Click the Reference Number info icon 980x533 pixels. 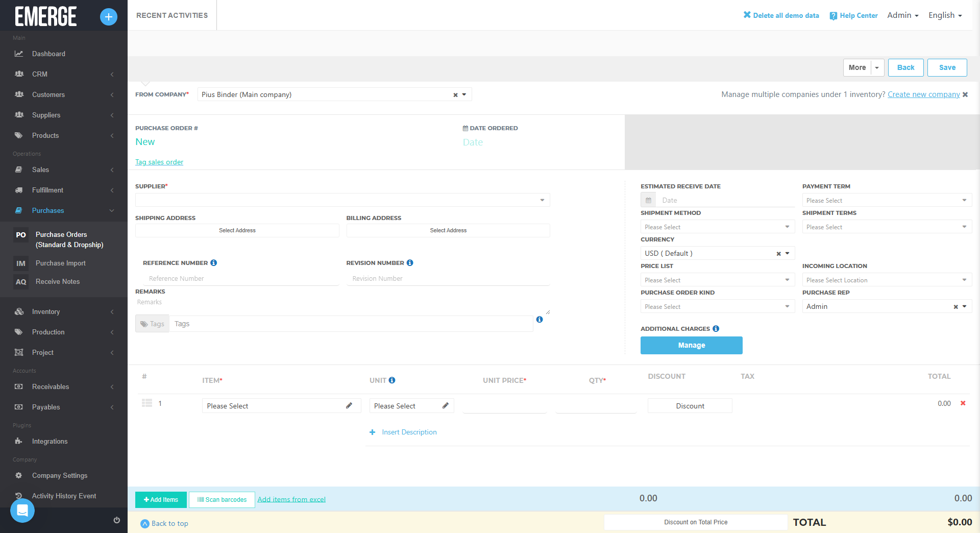tap(214, 263)
